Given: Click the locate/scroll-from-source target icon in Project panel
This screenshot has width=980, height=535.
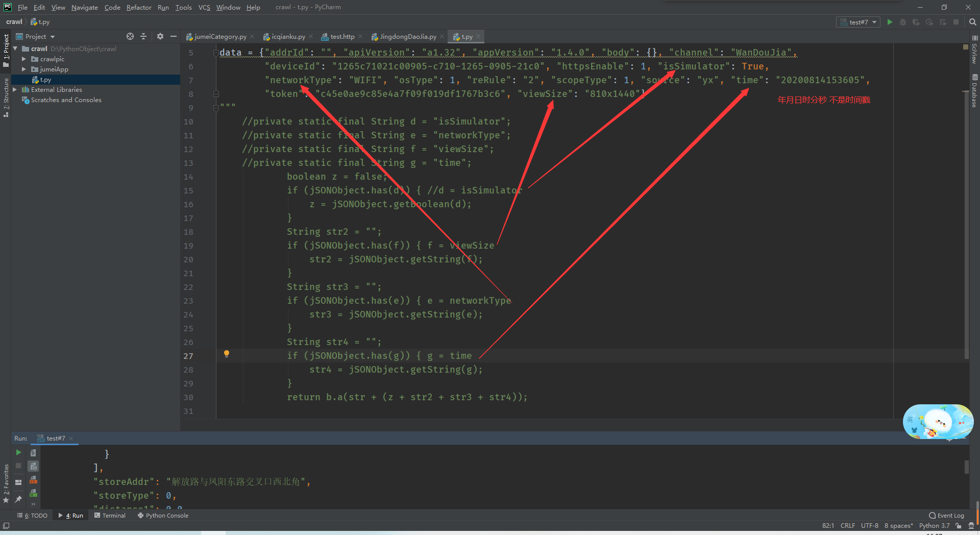Looking at the screenshot, I should coord(130,36).
